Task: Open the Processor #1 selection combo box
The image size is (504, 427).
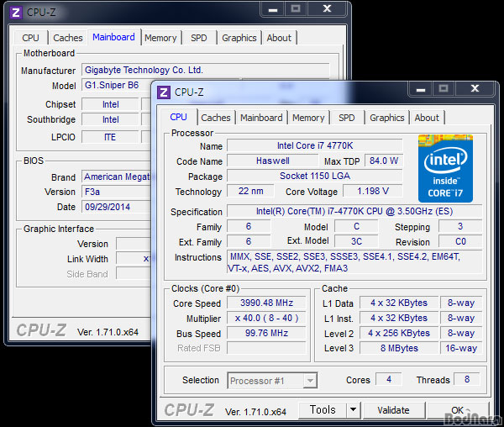Action: [272, 381]
